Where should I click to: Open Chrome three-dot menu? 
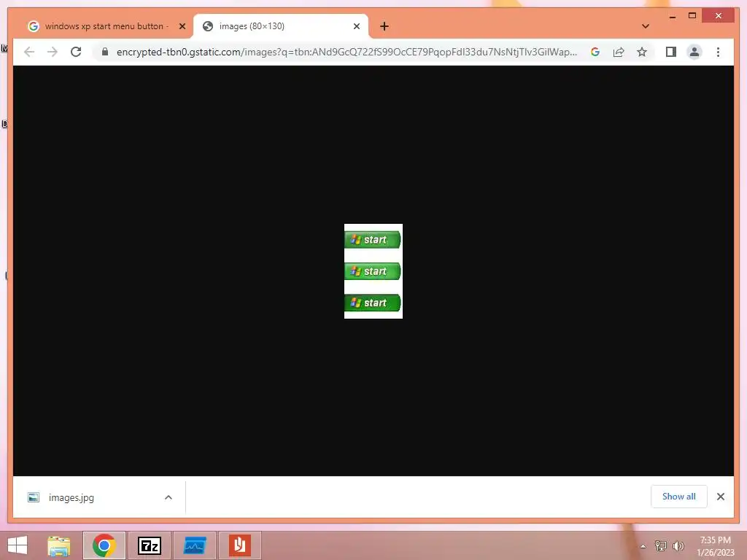coord(718,52)
